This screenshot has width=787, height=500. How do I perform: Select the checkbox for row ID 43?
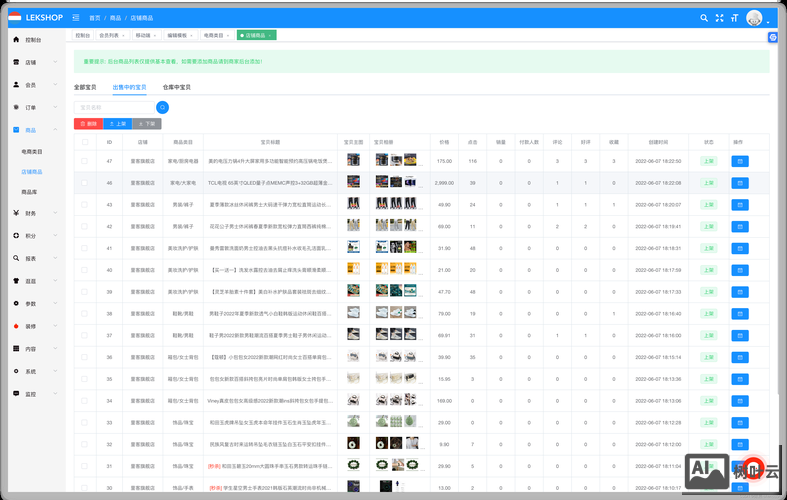click(84, 204)
